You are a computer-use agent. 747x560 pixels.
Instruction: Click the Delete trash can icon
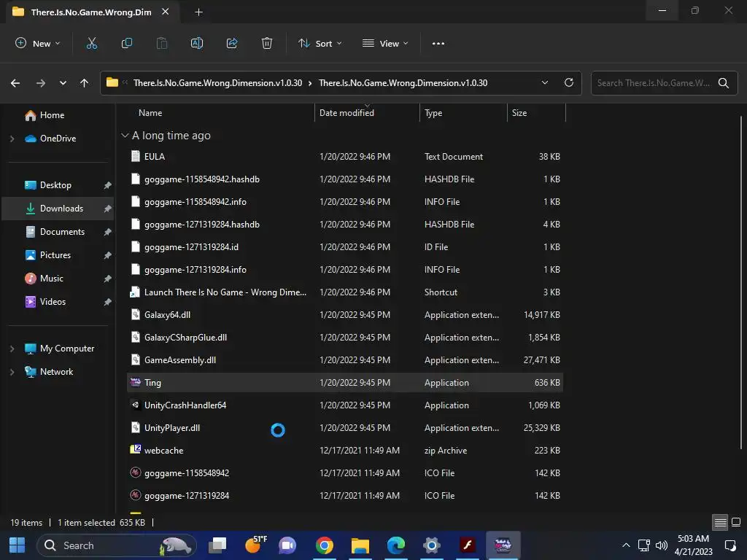267,43
